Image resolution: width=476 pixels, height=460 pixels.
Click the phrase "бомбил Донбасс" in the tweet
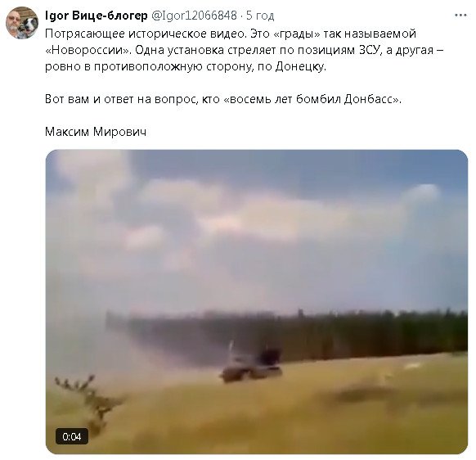348,99
